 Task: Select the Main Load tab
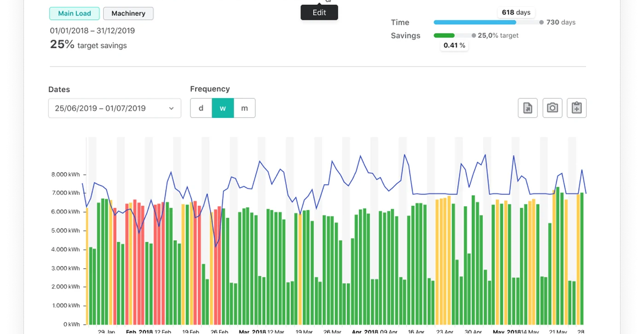(74, 13)
